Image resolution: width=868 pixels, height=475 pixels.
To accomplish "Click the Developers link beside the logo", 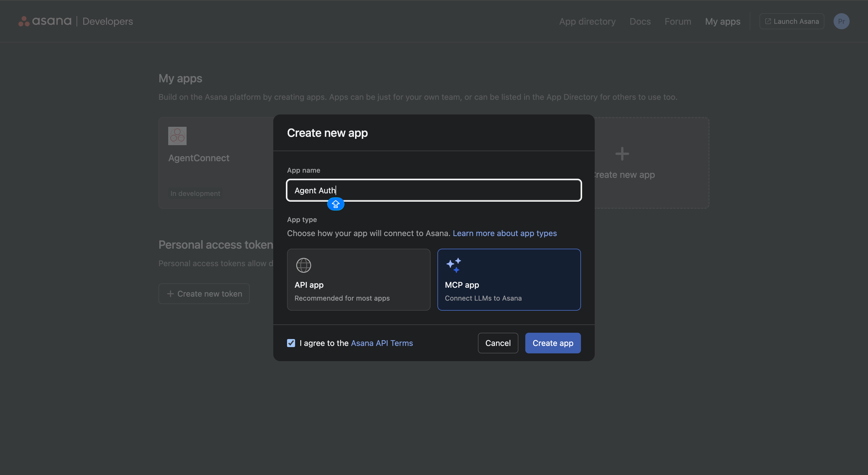I will 107,21.
